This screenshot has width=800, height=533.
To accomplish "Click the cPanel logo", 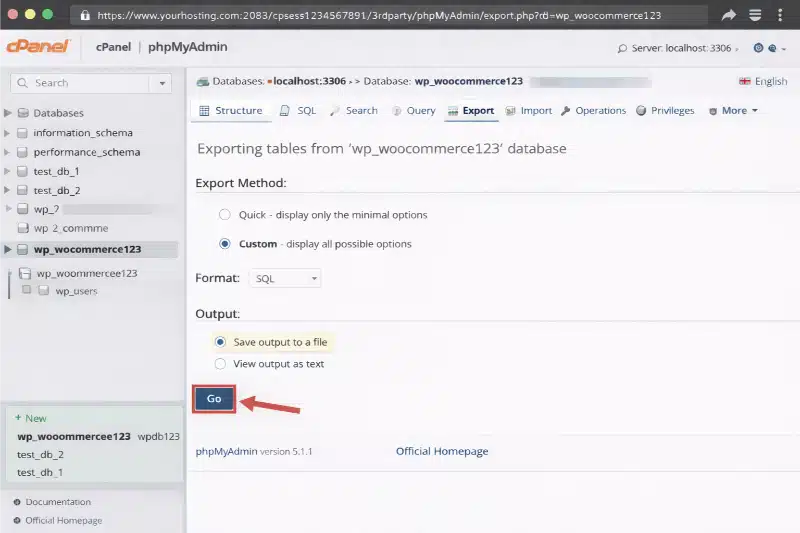I will click(38, 46).
